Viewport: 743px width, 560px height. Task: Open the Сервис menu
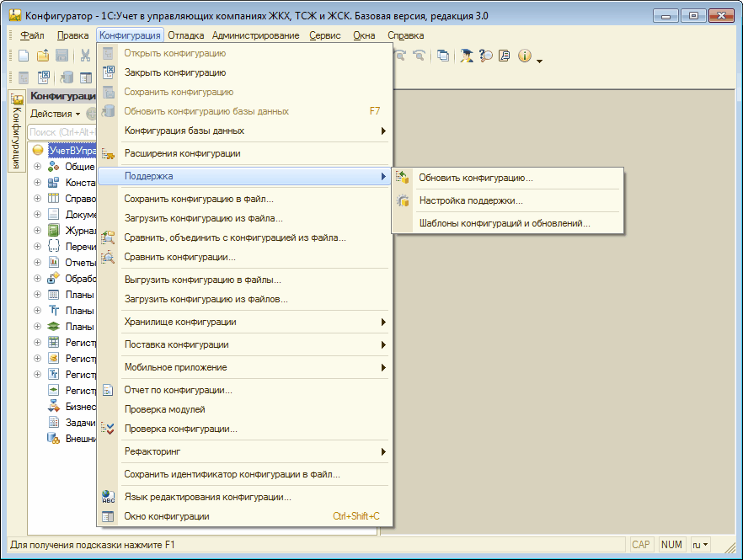coord(325,35)
